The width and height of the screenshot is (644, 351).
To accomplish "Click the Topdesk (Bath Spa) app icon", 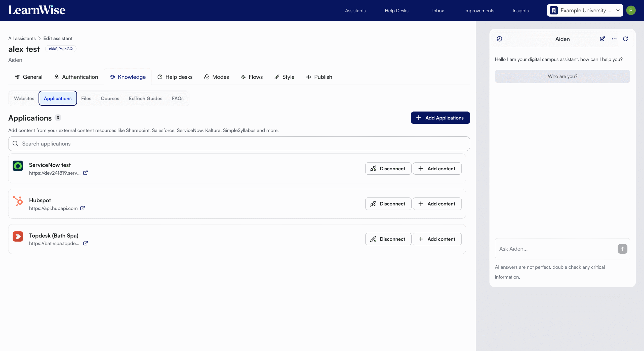I will point(18,236).
